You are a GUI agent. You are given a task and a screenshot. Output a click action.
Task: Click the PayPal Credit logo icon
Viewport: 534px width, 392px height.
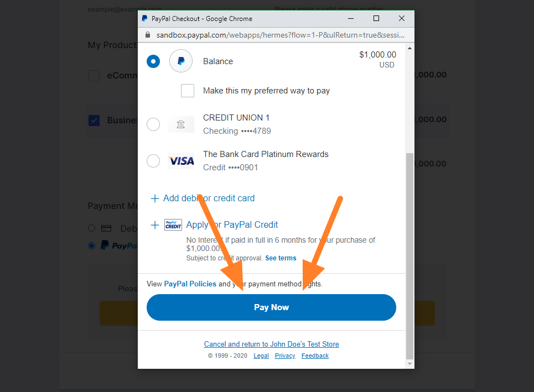click(173, 225)
